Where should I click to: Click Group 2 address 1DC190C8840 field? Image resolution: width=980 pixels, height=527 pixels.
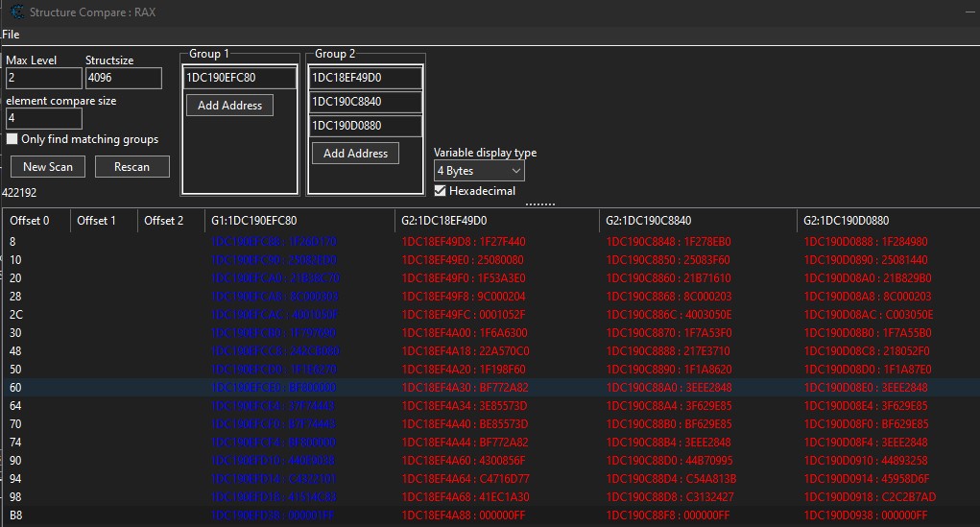365,102
